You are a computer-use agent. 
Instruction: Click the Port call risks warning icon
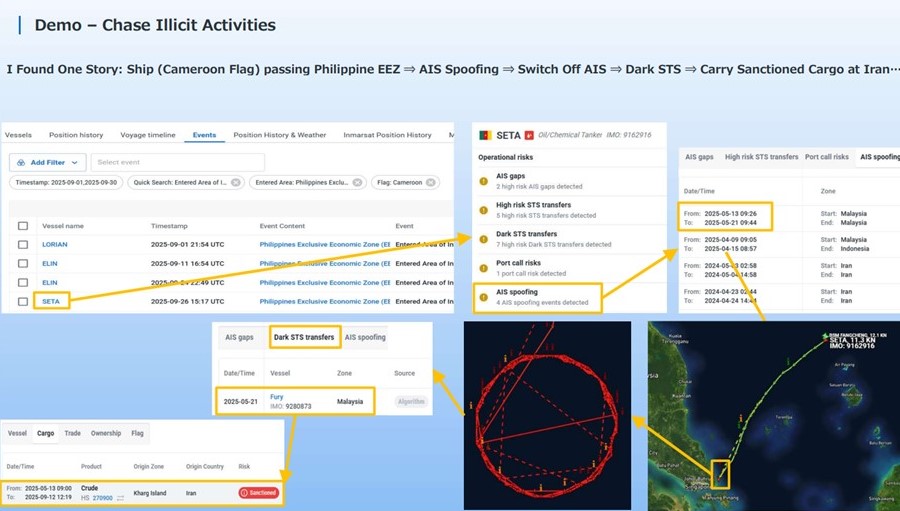[x=484, y=268]
